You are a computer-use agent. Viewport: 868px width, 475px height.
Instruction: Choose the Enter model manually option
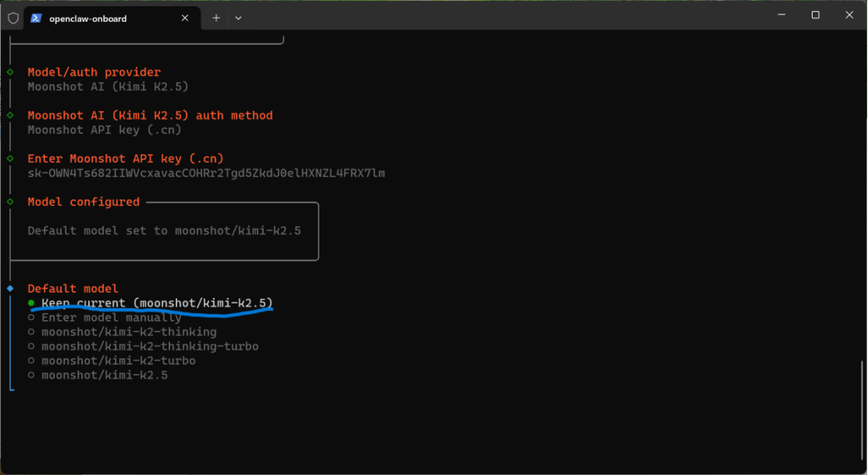point(111,318)
